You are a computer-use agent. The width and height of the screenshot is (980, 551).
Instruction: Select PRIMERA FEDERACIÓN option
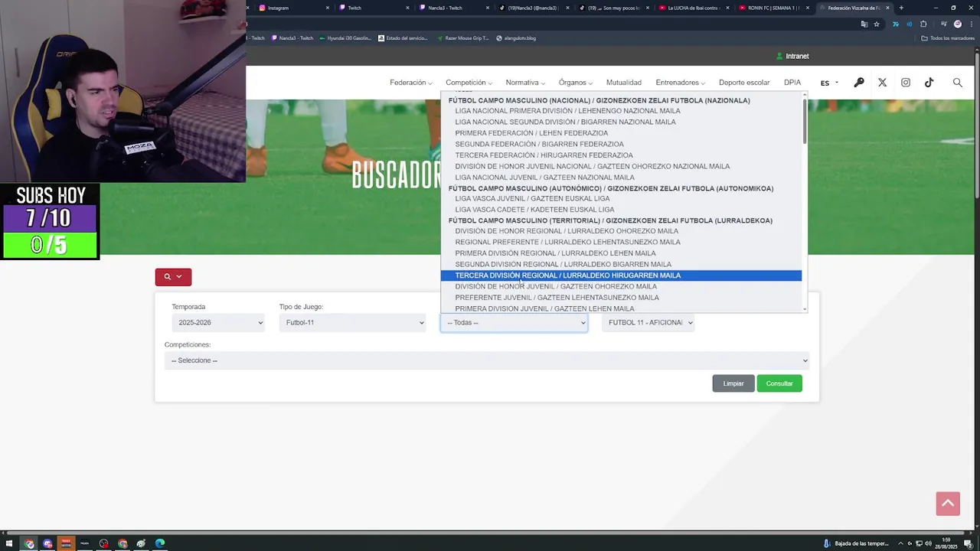[x=621, y=133]
